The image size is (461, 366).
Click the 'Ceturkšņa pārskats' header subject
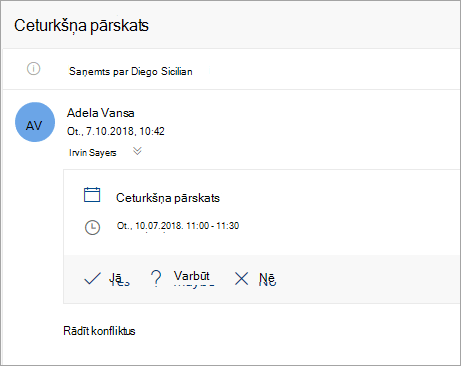pyautogui.click(x=81, y=26)
